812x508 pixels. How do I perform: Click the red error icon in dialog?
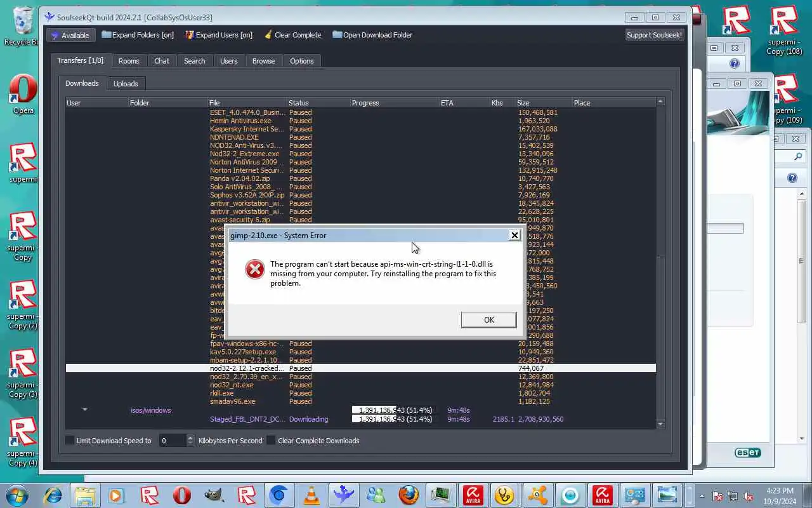254,269
